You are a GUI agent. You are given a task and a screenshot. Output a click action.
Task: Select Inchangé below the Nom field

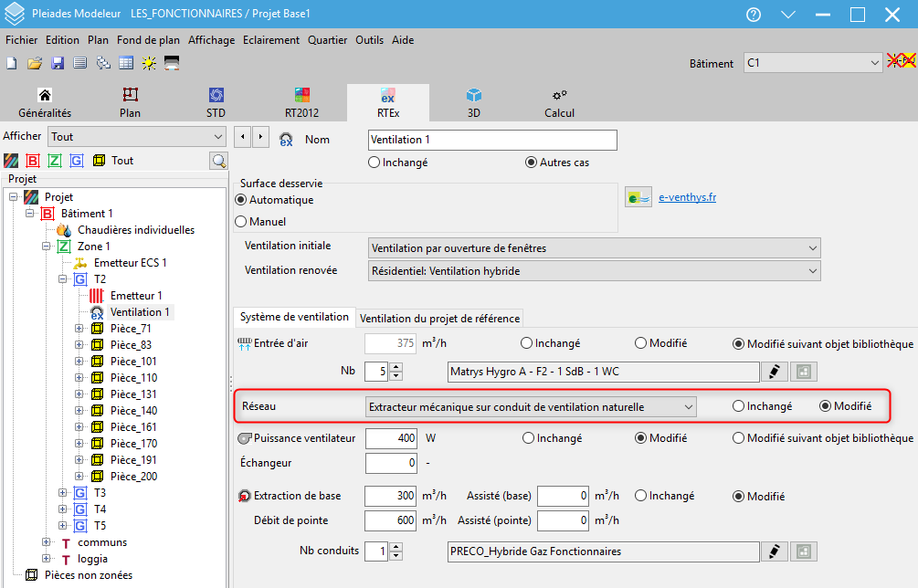click(374, 163)
